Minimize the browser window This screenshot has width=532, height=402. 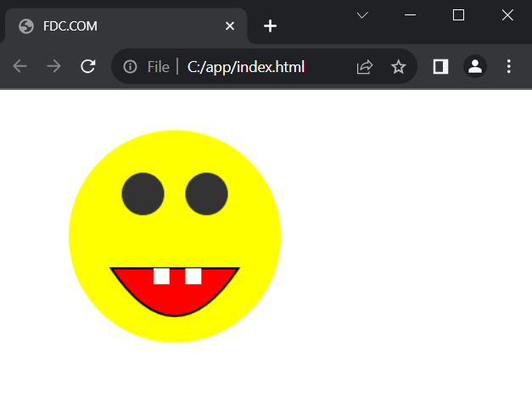pyautogui.click(x=410, y=15)
